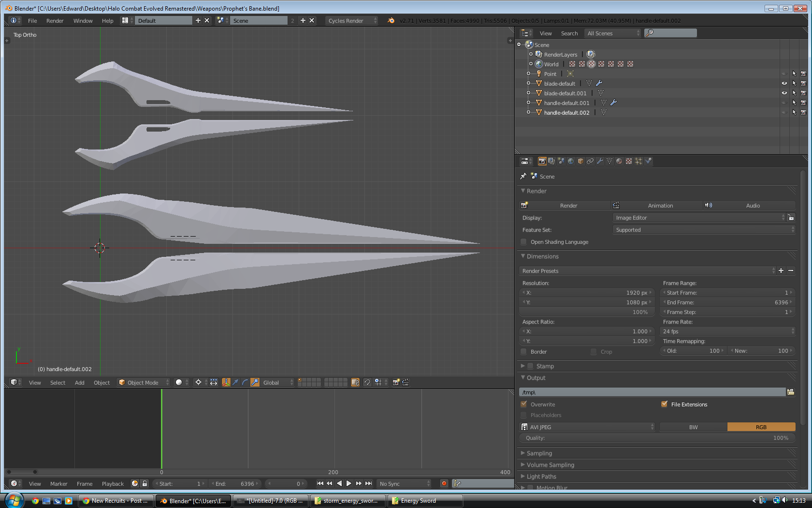812x508 pixels.
Task: Click the folder icon next to output path
Action: pos(791,392)
